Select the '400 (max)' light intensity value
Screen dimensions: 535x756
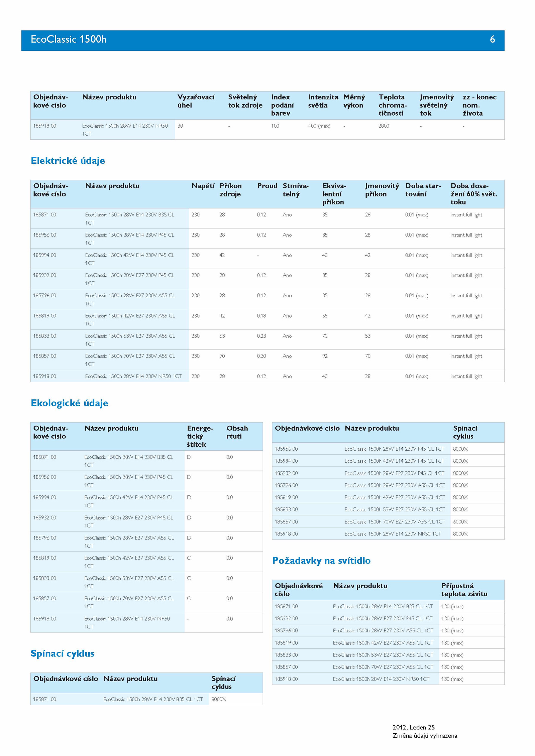(319, 126)
